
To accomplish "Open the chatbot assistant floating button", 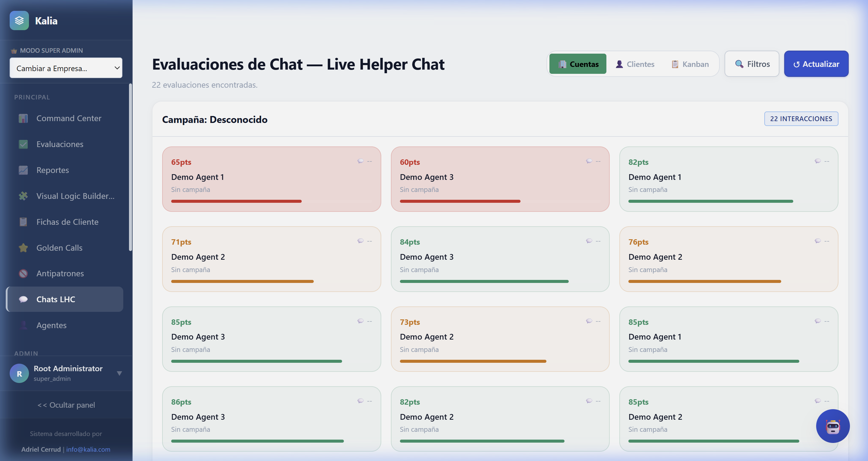I will point(833,426).
